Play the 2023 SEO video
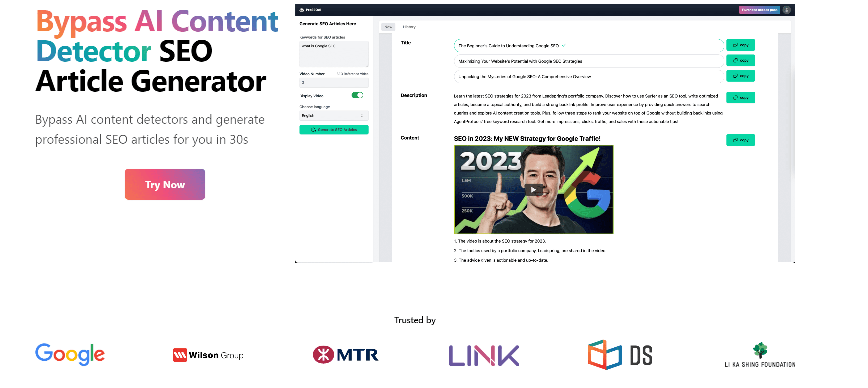This screenshot has height=388, width=868. tap(533, 189)
